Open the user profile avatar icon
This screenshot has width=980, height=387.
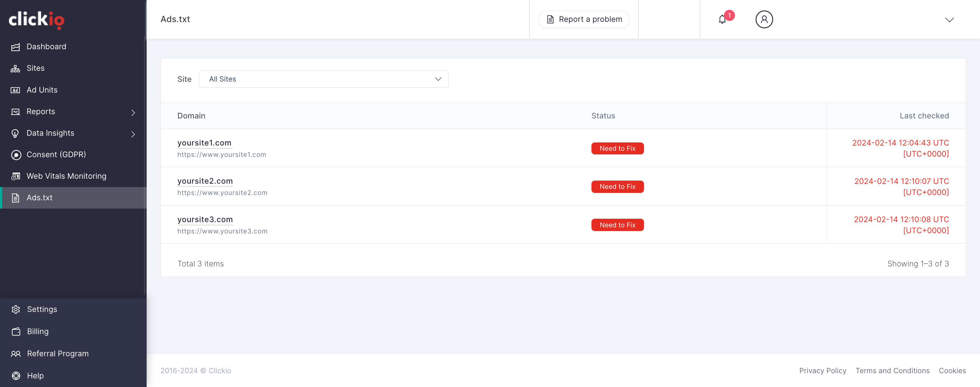click(x=764, y=19)
